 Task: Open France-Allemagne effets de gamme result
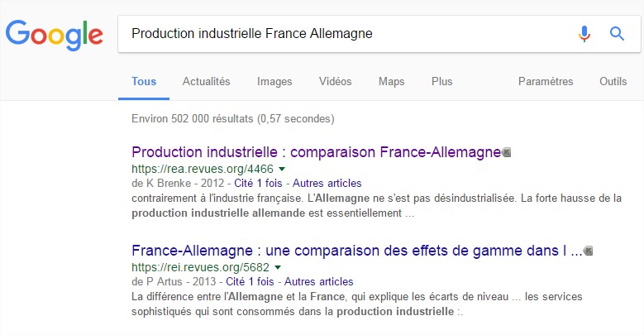(357, 251)
